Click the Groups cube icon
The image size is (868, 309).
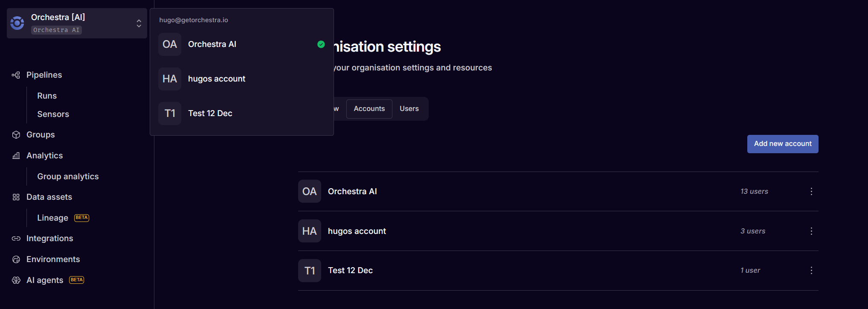click(x=16, y=135)
